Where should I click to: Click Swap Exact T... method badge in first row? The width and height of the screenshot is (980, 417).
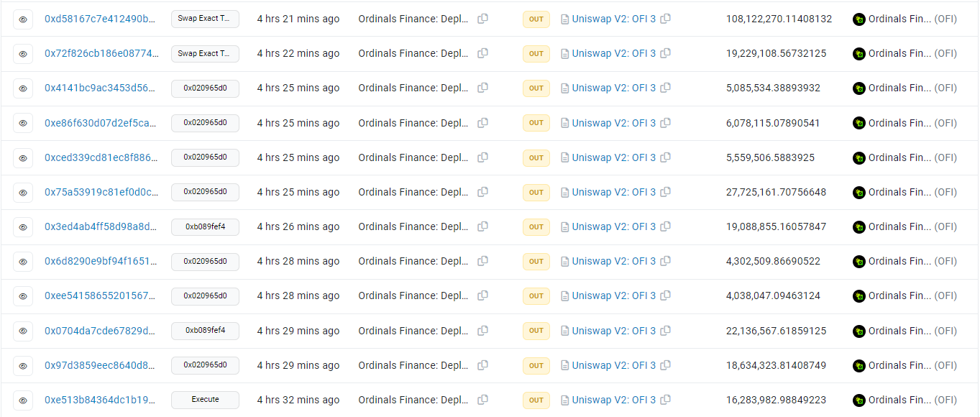[205, 19]
